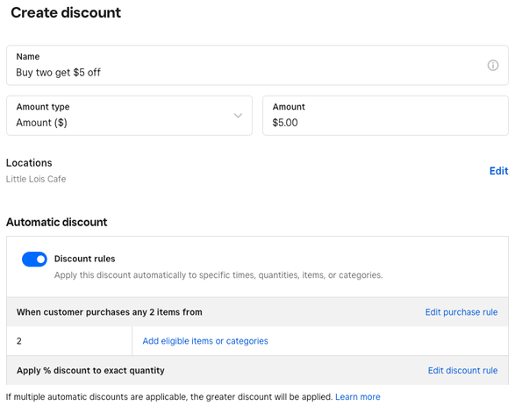The width and height of the screenshot is (522, 420).
Task: Click the info icon in the Name field
Action: click(x=493, y=65)
